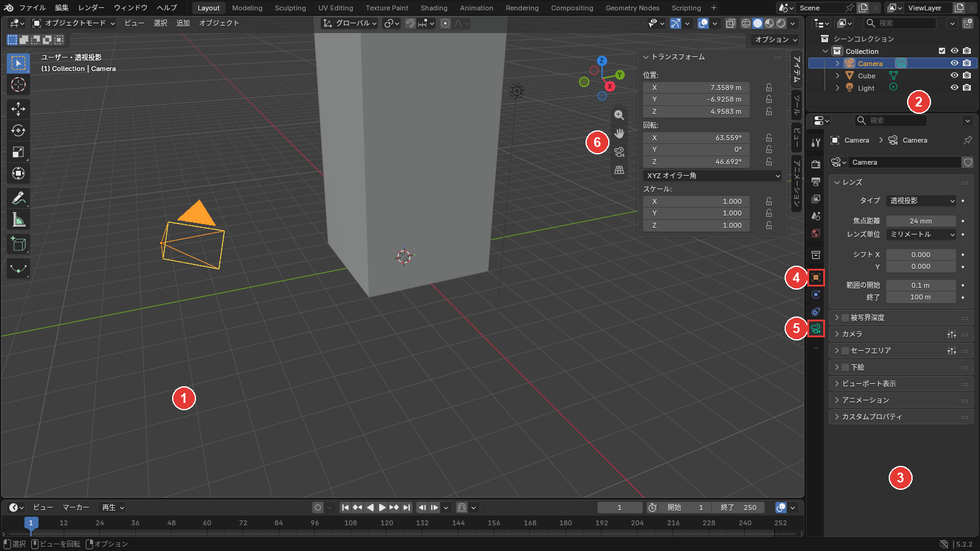
Task: Select the Annotate pencil tool
Action: pyautogui.click(x=18, y=198)
